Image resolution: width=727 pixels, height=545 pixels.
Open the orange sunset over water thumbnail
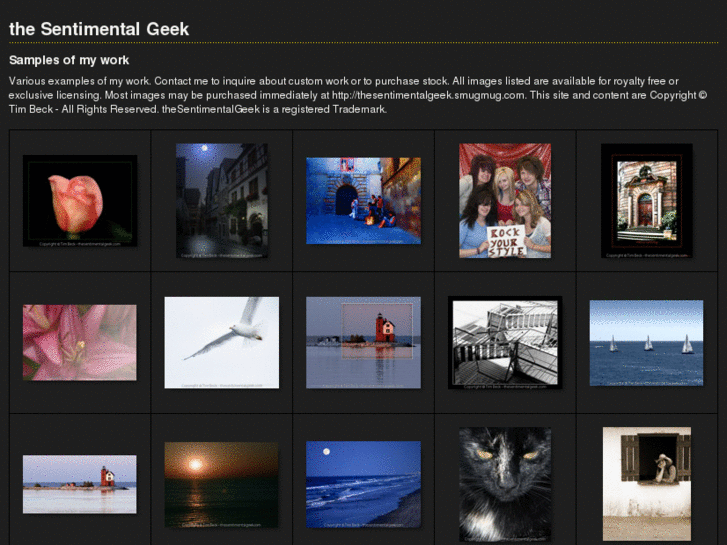coord(222,484)
